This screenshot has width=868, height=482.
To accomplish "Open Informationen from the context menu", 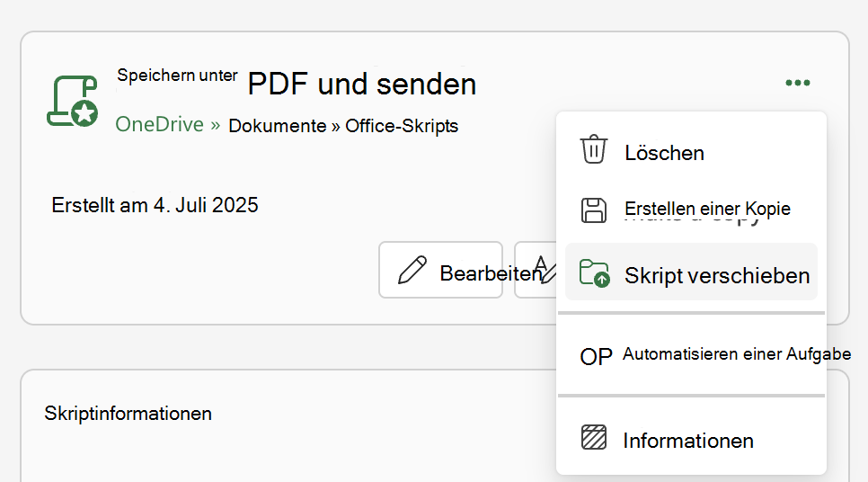I will click(691, 439).
